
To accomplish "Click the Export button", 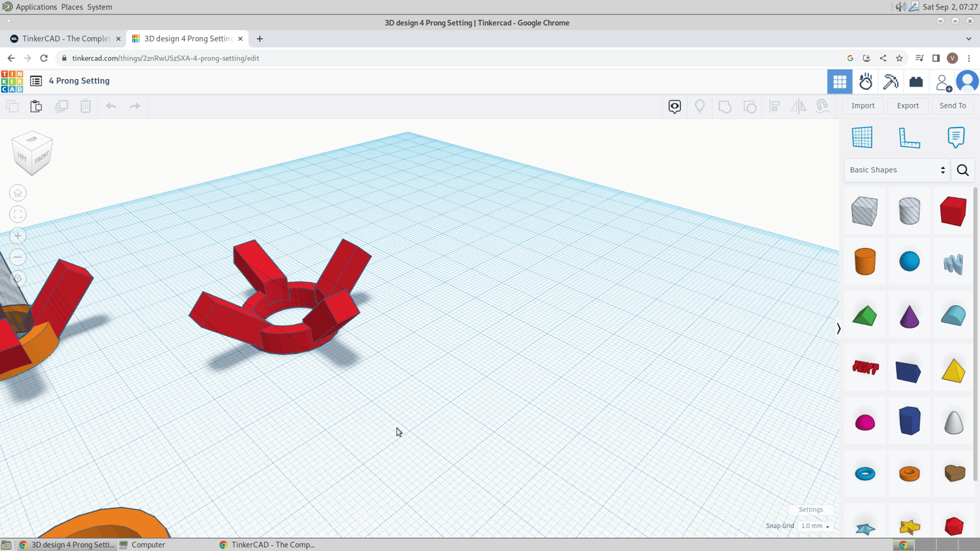I will [907, 106].
